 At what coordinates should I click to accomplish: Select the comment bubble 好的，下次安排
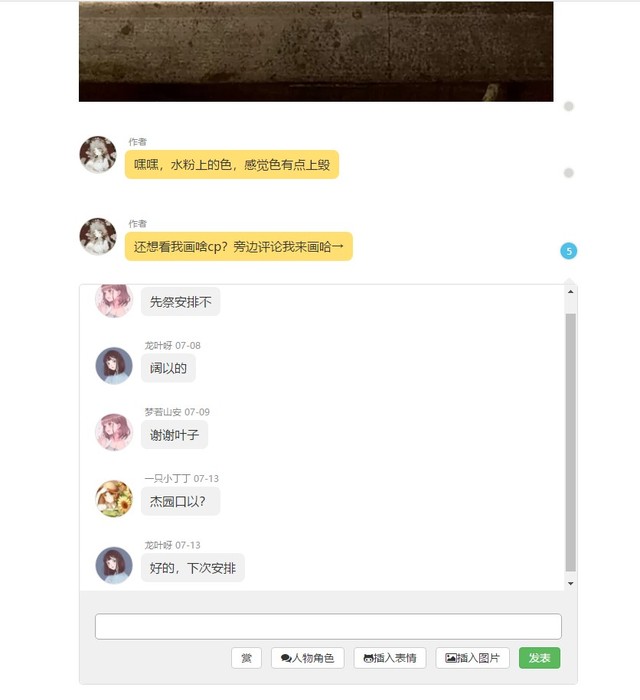[x=193, y=568]
